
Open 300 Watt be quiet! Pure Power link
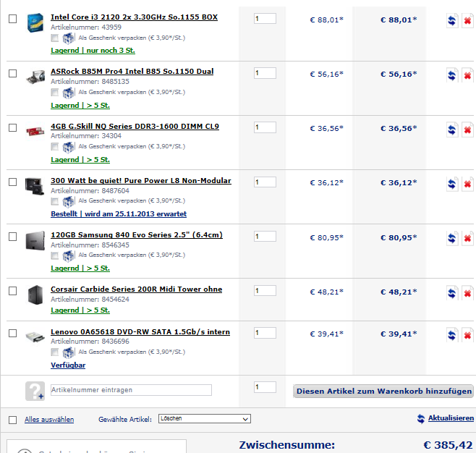pyautogui.click(x=141, y=181)
